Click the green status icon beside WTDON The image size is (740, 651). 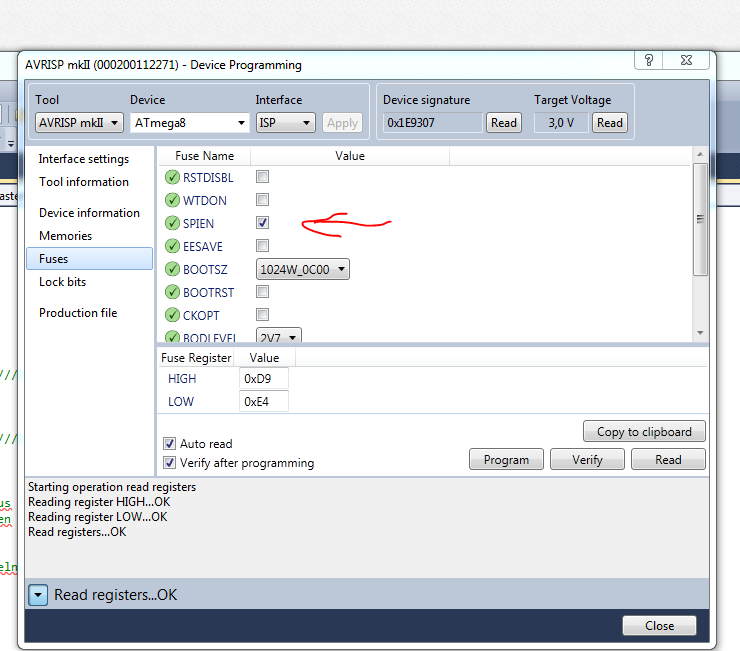[x=172, y=200]
